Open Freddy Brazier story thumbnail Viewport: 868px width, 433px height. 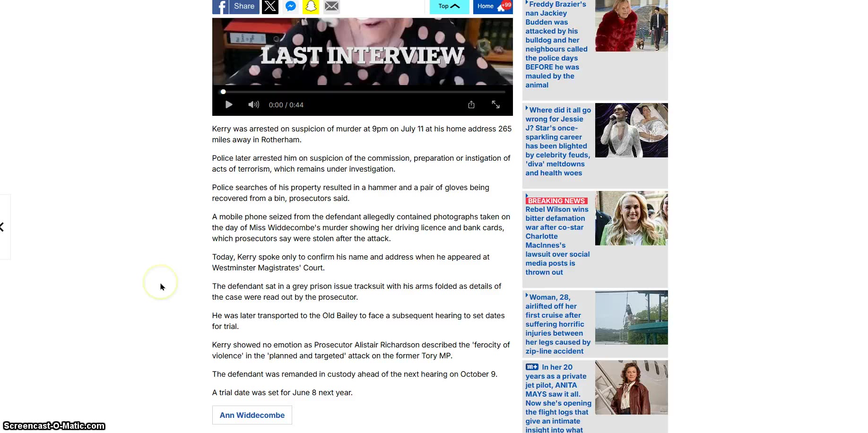(x=632, y=26)
